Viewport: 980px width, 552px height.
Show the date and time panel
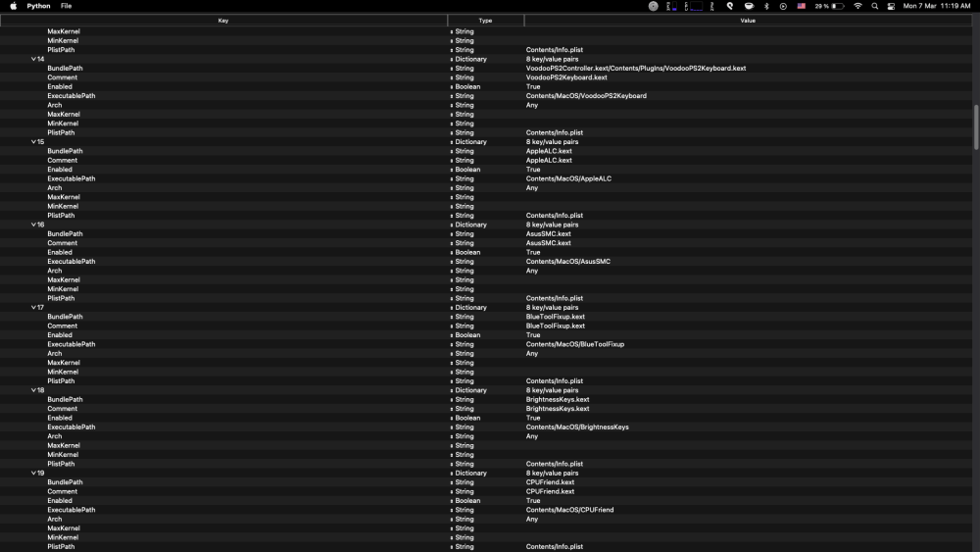point(936,6)
